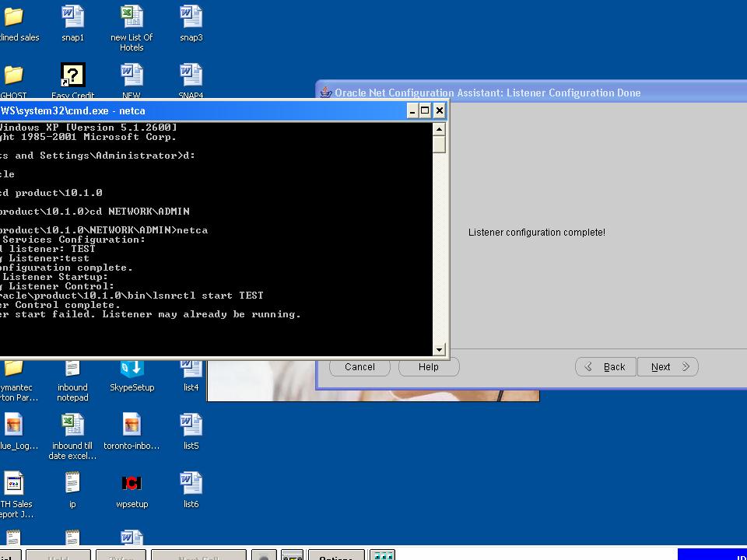Select the NEW Word document icon
The width and height of the screenshot is (747, 560).
coord(132,75)
